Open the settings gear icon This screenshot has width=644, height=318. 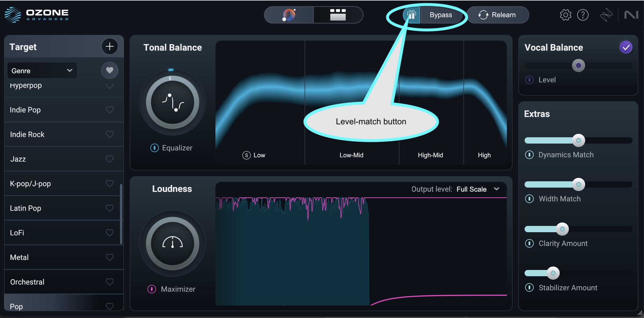point(565,15)
